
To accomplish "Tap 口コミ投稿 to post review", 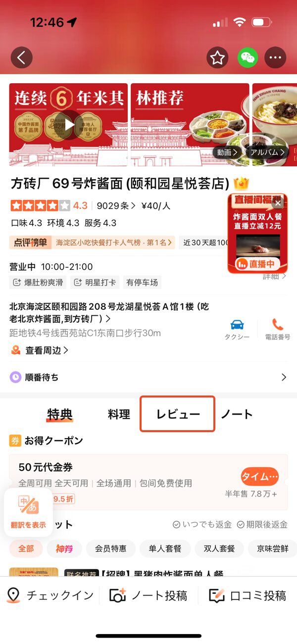I will tap(247, 595).
